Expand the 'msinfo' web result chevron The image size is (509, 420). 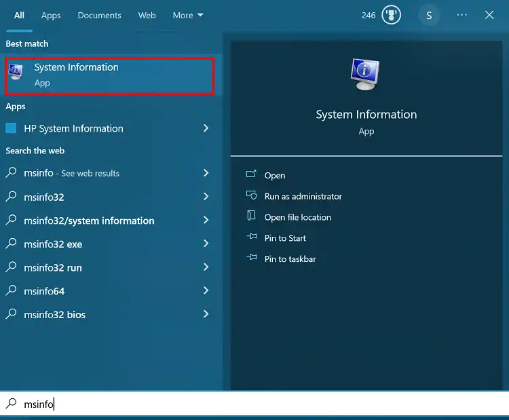[206, 172]
